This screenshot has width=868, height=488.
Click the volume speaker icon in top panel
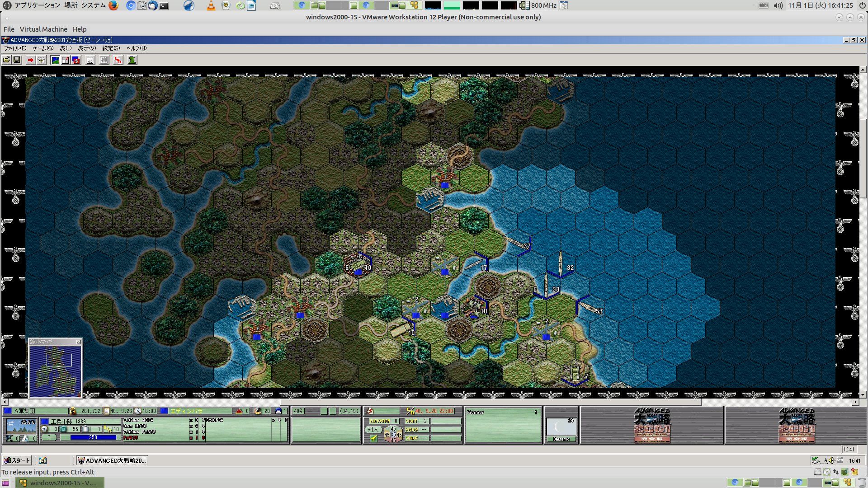pos(778,5)
